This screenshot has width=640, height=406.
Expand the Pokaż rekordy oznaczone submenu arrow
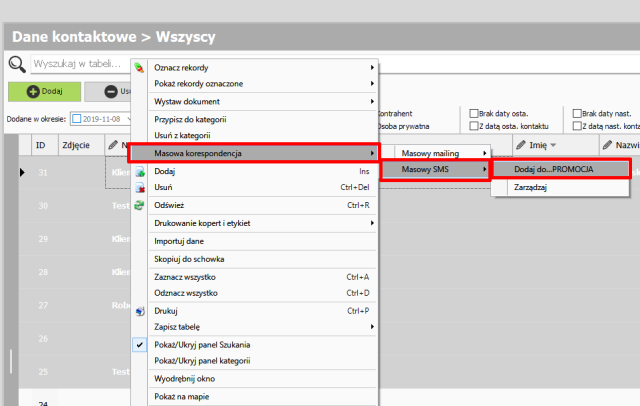pyautogui.click(x=372, y=84)
